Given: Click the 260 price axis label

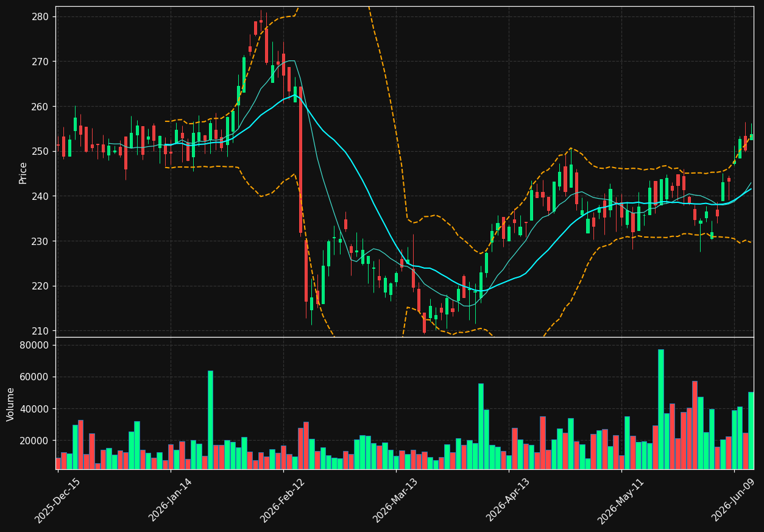Looking at the screenshot, I should click(40, 107).
